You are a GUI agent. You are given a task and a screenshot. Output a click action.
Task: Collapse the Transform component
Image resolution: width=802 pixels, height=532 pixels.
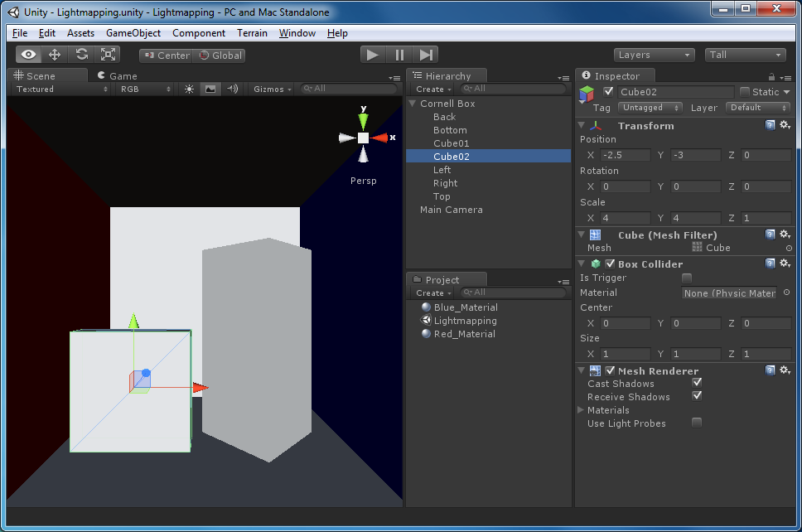[x=581, y=125]
